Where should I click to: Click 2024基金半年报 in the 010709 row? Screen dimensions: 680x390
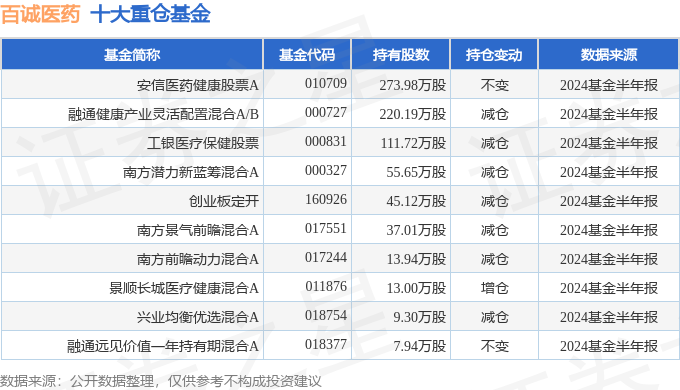[609, 85]
